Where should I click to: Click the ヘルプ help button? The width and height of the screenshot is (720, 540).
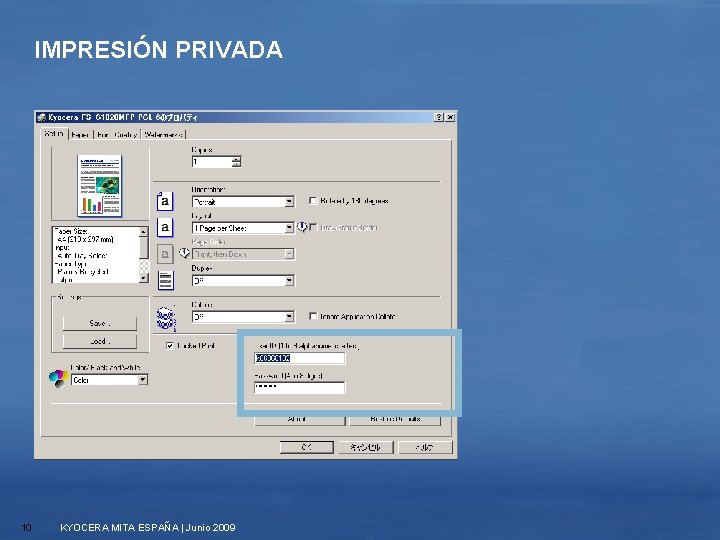425,447
